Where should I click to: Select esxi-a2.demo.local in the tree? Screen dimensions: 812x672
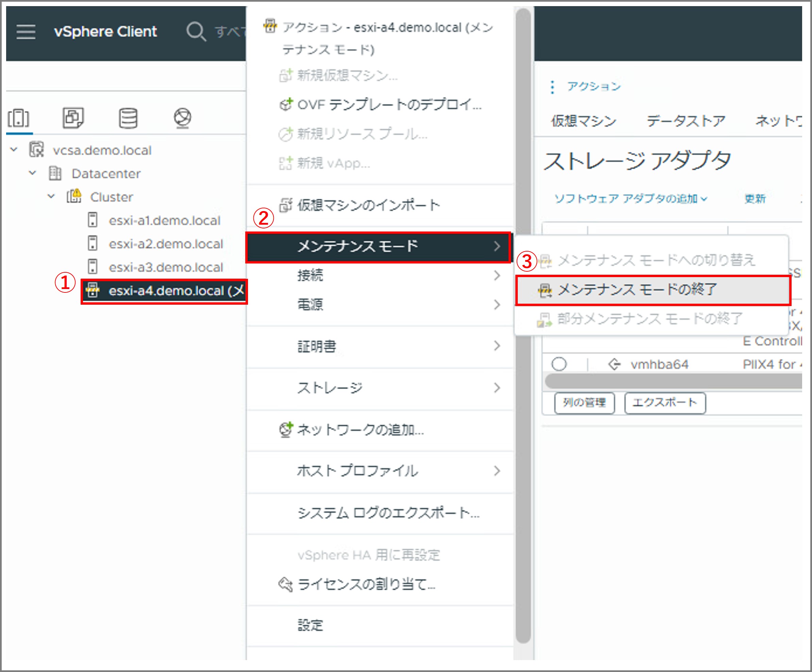click(x=165, y=244)
